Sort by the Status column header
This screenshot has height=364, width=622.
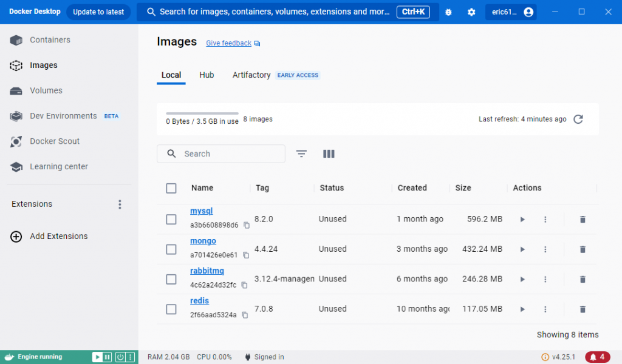(x=332, y=187)
